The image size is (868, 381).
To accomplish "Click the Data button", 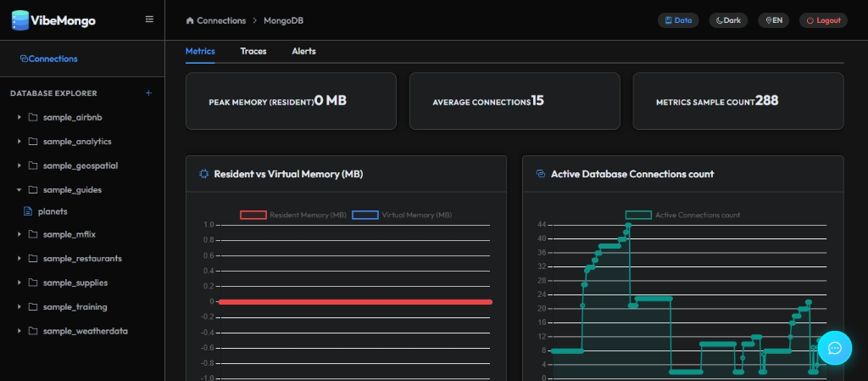I will point(678,20).
